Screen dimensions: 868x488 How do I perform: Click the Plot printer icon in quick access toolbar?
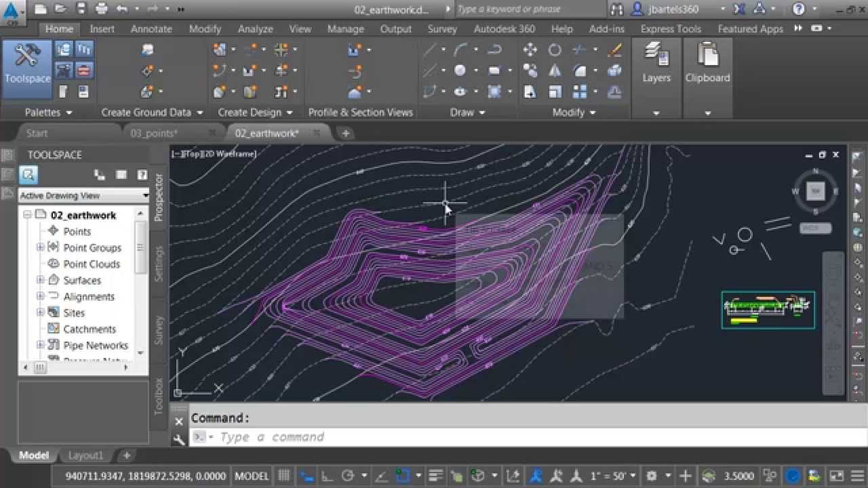(x=102, y=9)
